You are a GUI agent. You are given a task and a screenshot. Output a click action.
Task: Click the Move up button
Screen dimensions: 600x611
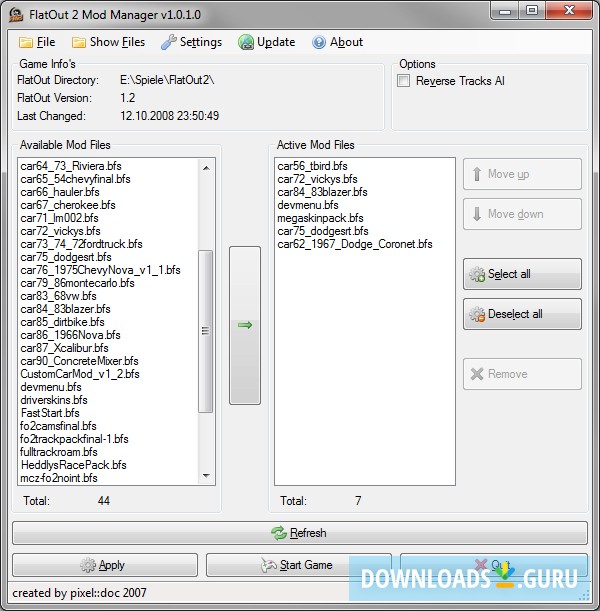coord(522,174)
